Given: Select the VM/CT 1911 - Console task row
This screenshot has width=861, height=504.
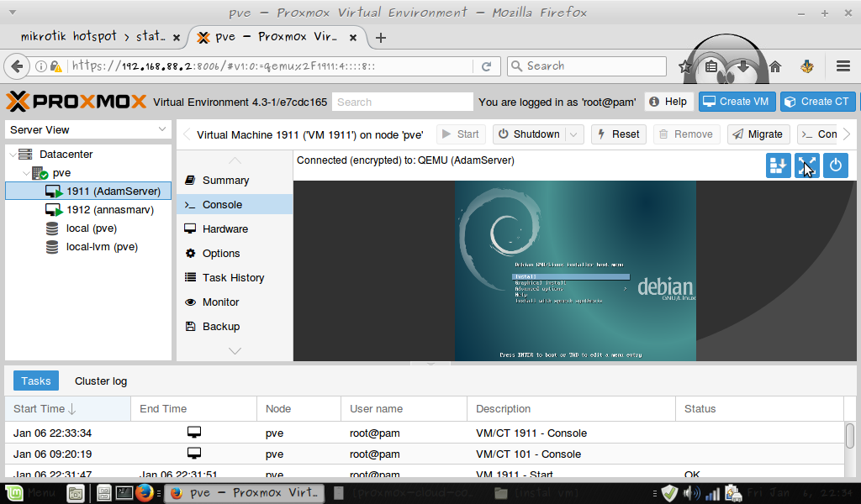Looking at the screenshot, I should 424,433.
